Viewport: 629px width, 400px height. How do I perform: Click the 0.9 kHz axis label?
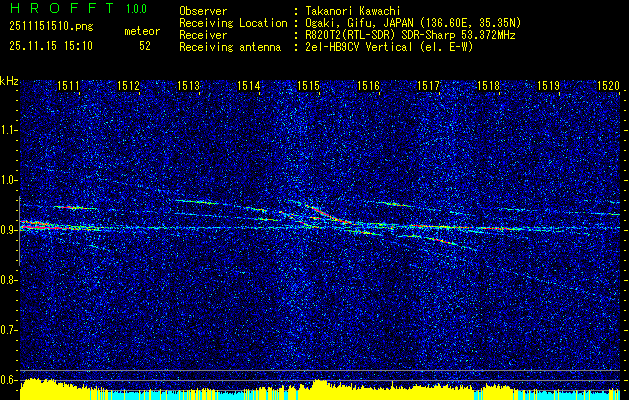pos(8,230)
